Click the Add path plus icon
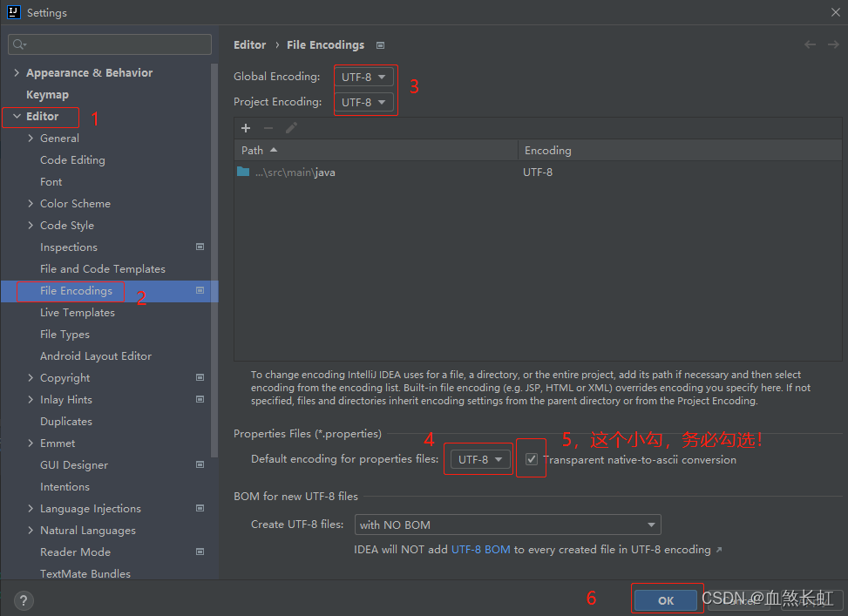 [246, 128]
